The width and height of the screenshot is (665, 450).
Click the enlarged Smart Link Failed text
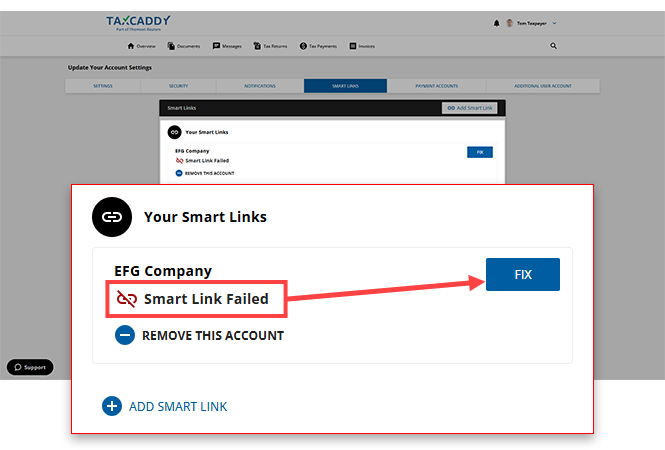pyautogui.click(x=206, y=299)
